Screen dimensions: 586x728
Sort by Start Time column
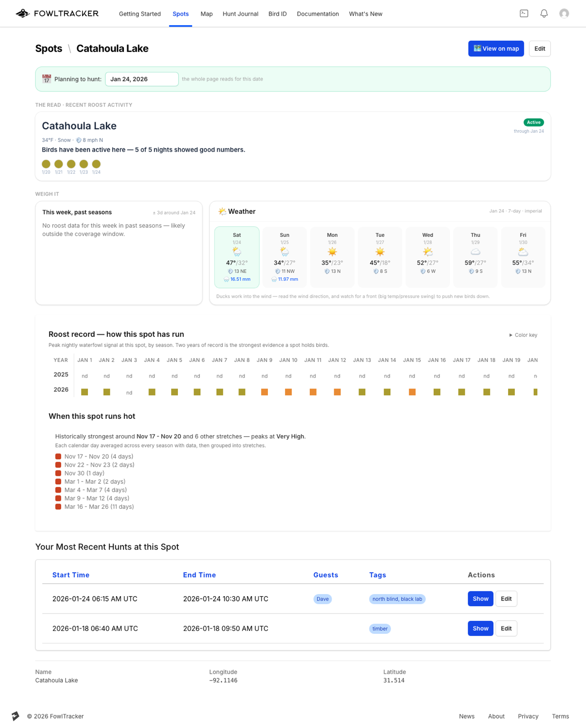click(x=71, y=575)
